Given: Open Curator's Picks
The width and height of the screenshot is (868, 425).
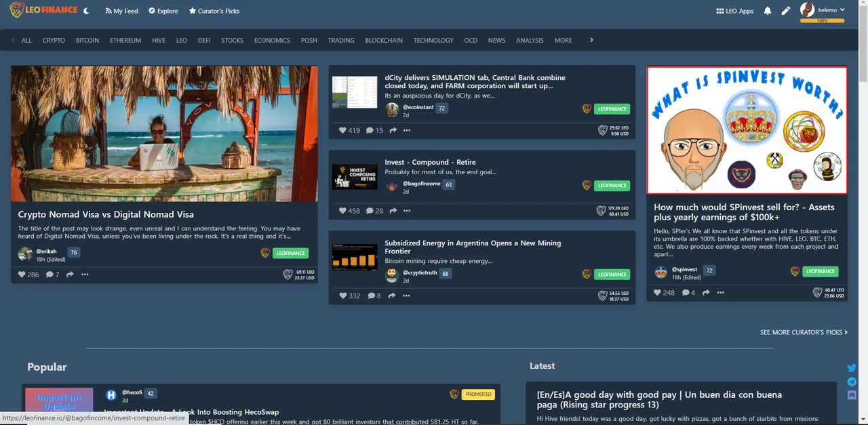Looking at the screenshot, I should (x=214, y=11).
